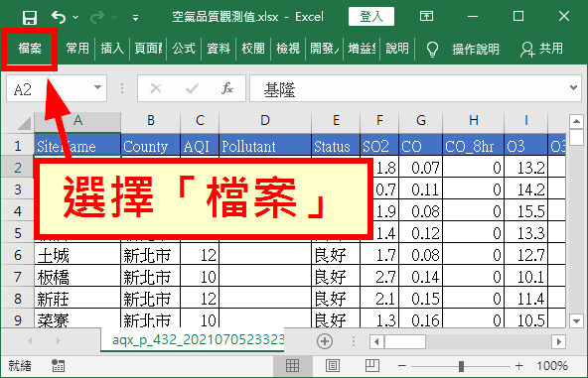Click the Redo arrow icon

[97, 17]
